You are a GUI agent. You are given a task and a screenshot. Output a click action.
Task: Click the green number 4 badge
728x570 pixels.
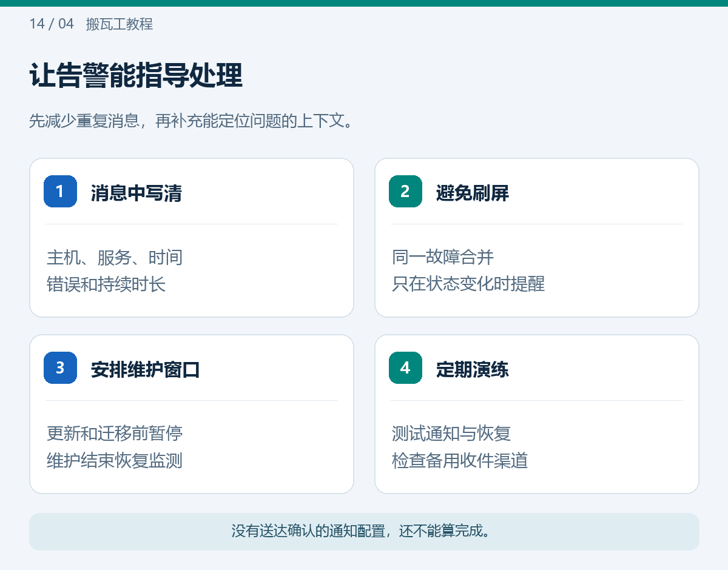[x=405, y=367]
